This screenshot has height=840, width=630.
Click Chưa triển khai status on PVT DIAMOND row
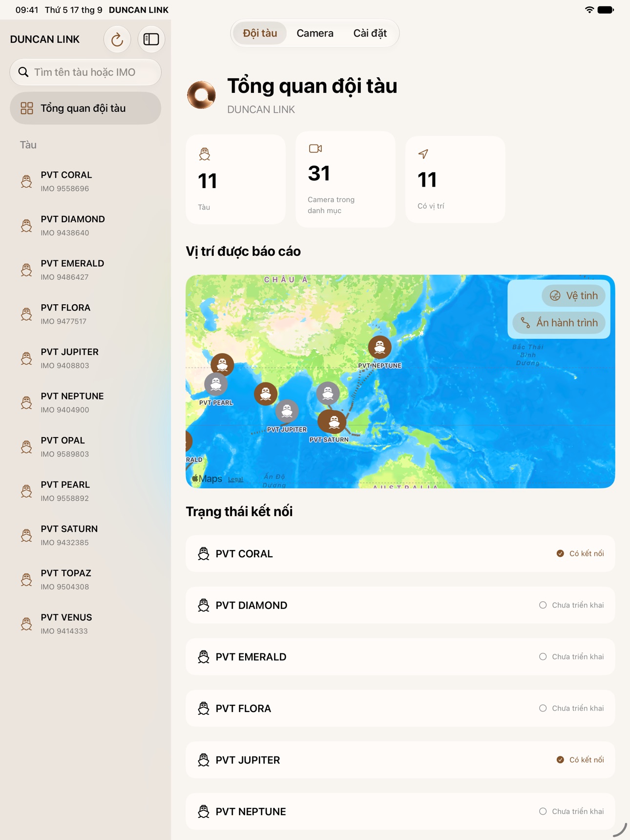(x=571, y=605)
